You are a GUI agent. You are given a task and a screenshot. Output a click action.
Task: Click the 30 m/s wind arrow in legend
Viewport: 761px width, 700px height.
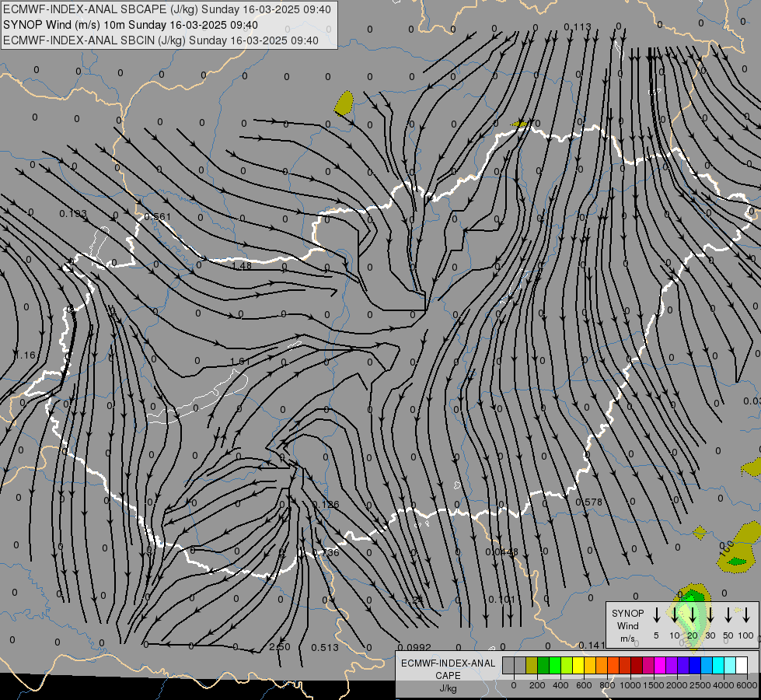click(710, 615)
